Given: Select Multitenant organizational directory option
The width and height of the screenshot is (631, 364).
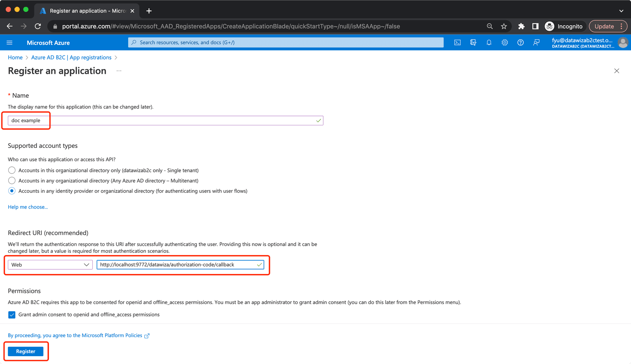Looking at the screenshot, I should pos(12,181).
